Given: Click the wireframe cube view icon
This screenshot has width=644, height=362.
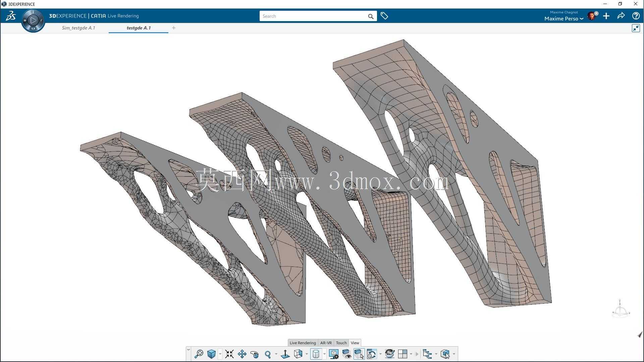Looking at the screenshot, I should (298, 354).
